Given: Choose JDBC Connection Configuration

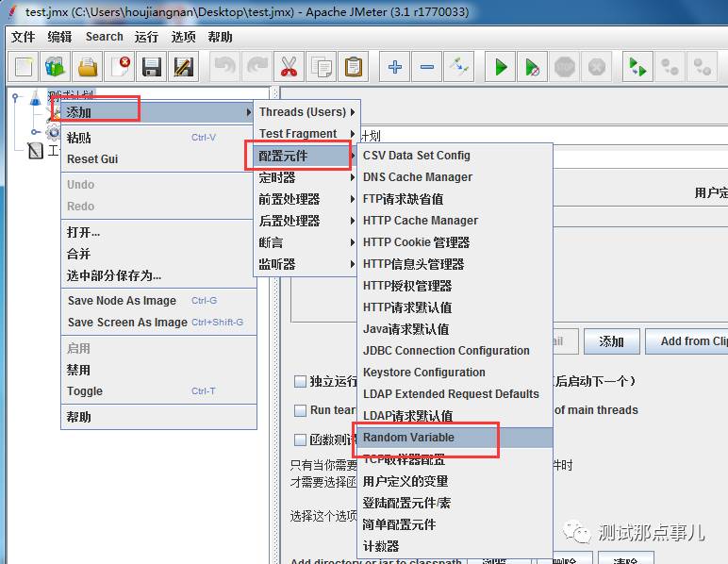Looking at the screenshot, I should (455, 351).
